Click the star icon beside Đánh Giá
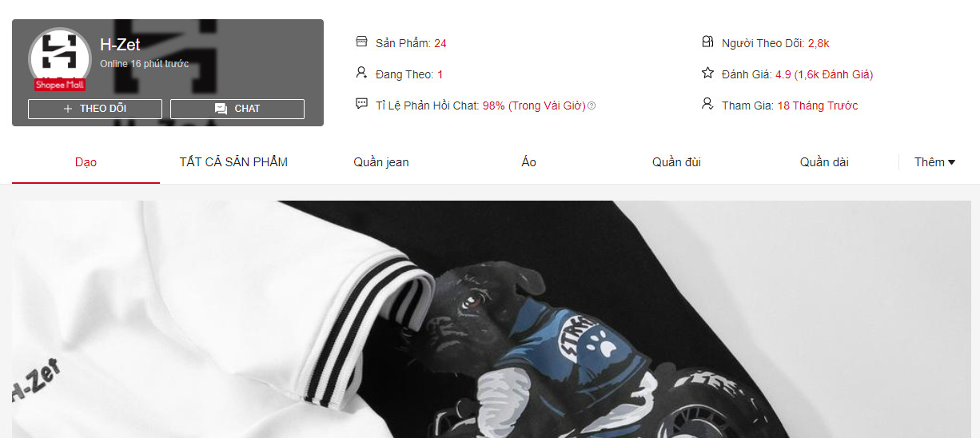Viewport: 980px width, 438px height. (x=707, y=74)
